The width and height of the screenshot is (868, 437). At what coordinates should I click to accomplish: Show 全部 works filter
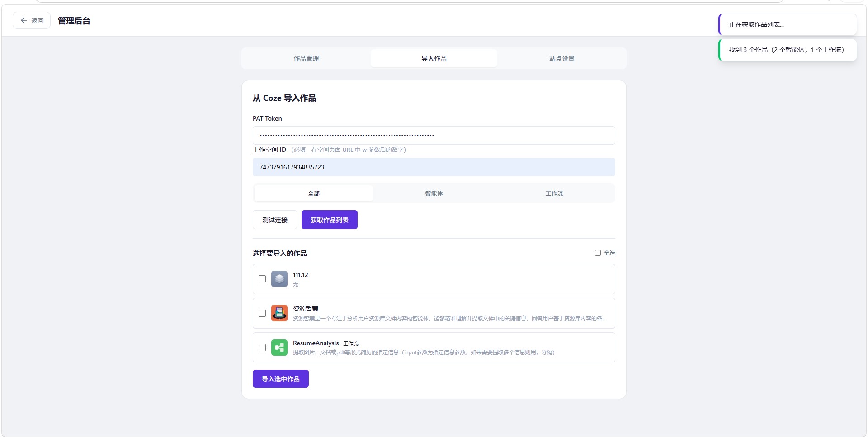(x=313, y=193)
